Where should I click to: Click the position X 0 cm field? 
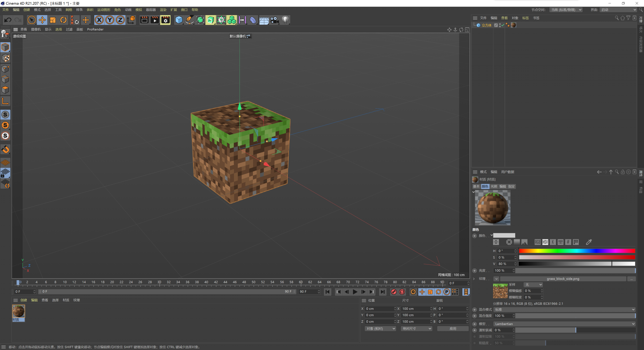pyautogui.click(x=380, y=309)
